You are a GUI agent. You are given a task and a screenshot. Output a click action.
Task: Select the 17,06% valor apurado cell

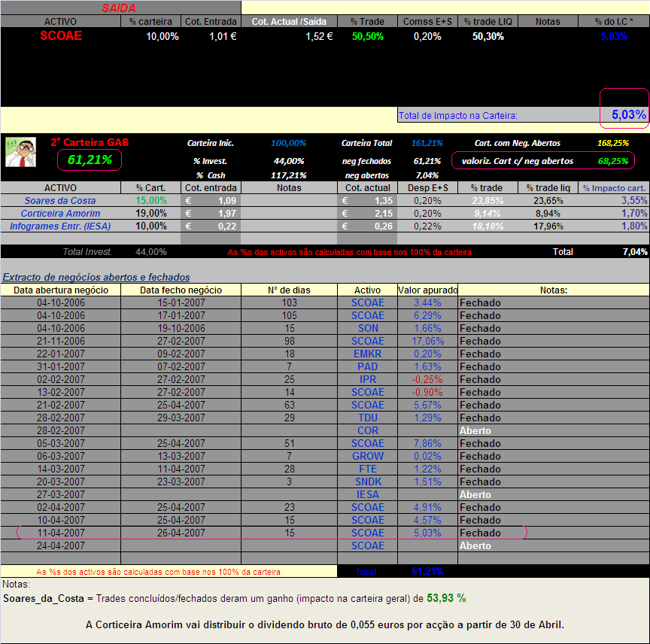click(x=428, y=341)
